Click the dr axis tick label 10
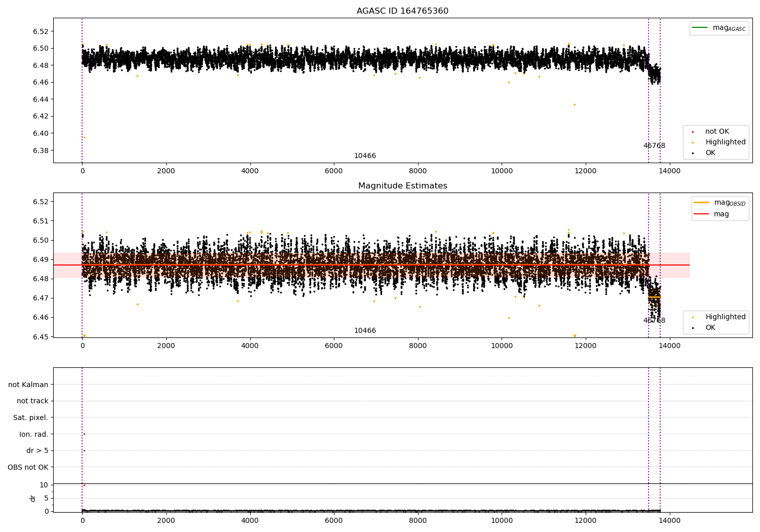This screenshot has height=532, width=760. [x=44, y=485]
